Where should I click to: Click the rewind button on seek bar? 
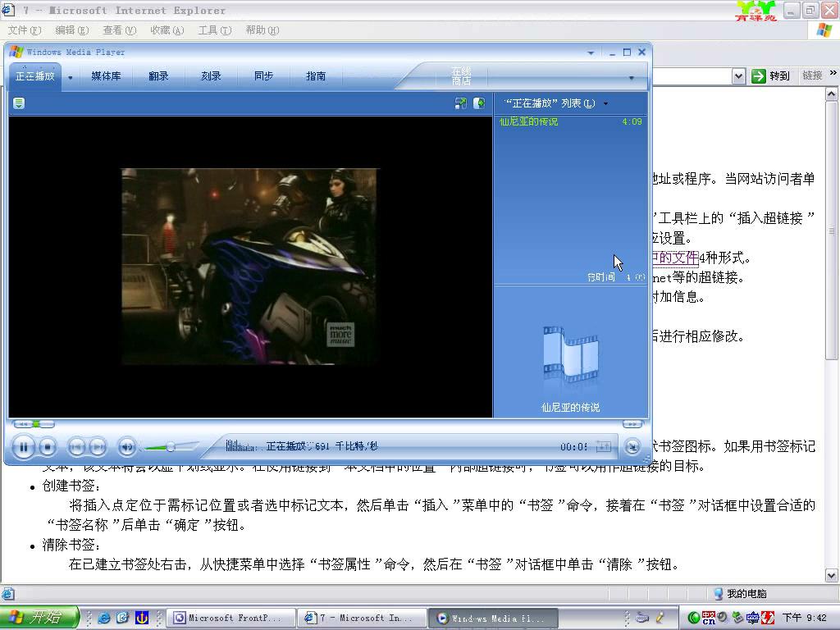(x=23, y=424)
